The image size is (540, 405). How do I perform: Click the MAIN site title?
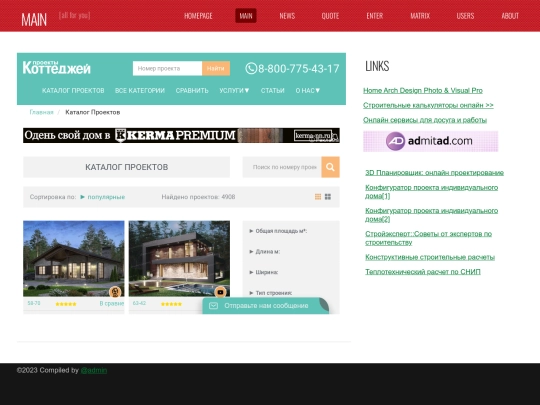(34, 19)
